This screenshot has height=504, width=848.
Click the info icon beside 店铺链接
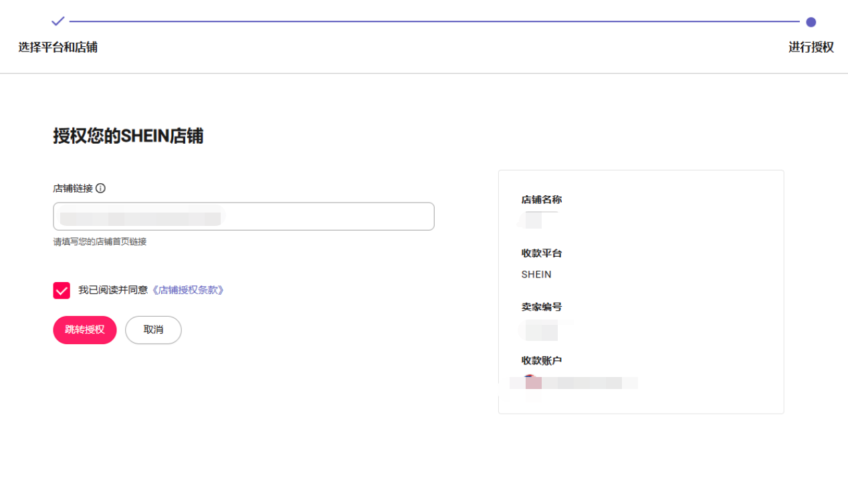tap(100, 188)
